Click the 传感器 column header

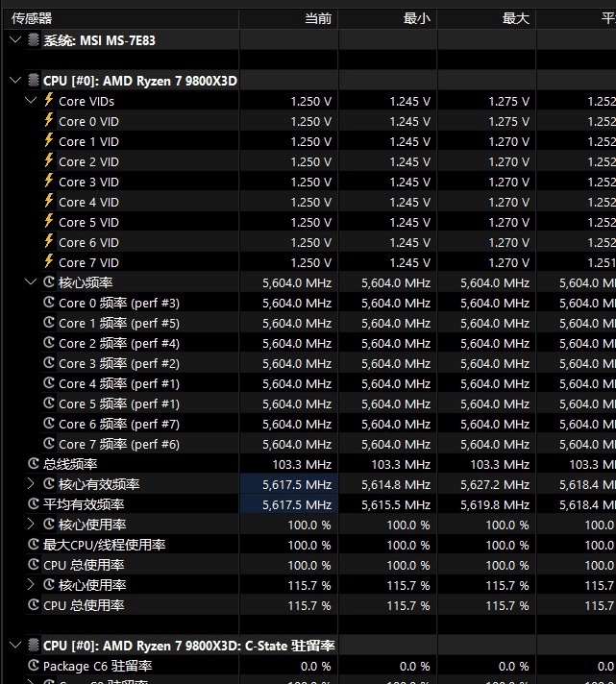tap(121, 19)
